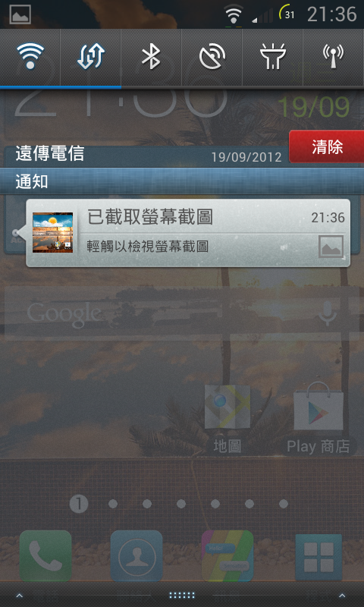364x607 pixels.
Task: Tap the GPS satellite icon
Action: click(212, 57)
